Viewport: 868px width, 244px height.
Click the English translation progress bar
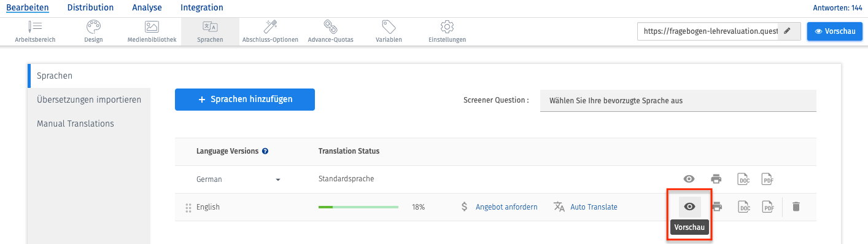point(358,207)
